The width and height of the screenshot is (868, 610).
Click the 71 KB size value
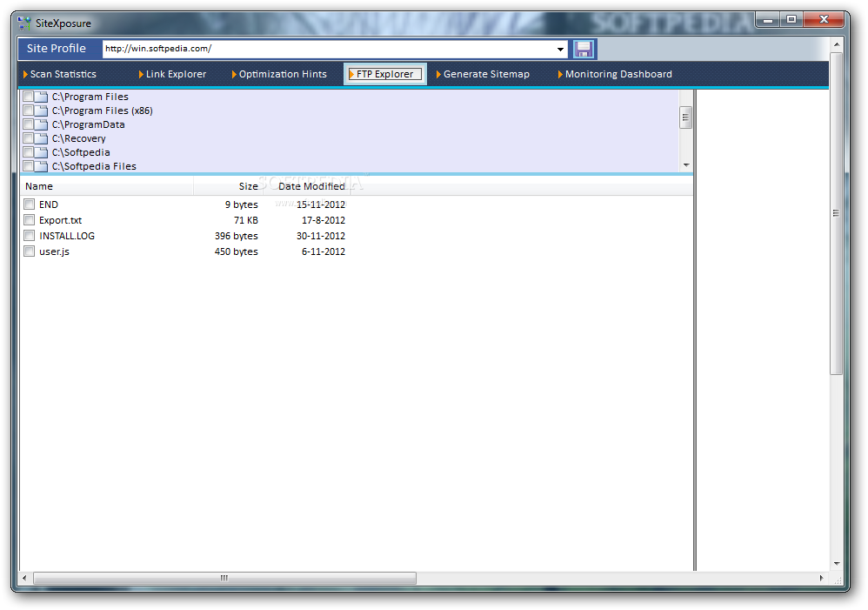tap(246, 220)
